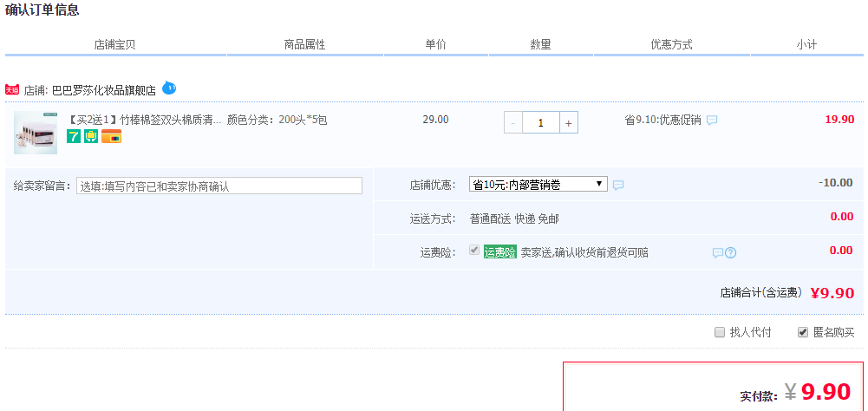Enable the 找人代付 checkbox
This screenshot has height=411, width=868.
coord(720,332)
